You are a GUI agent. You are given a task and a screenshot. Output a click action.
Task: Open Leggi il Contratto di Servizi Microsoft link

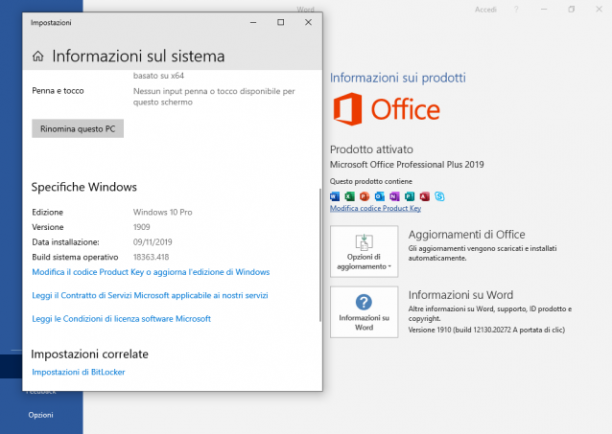[150, 295]
